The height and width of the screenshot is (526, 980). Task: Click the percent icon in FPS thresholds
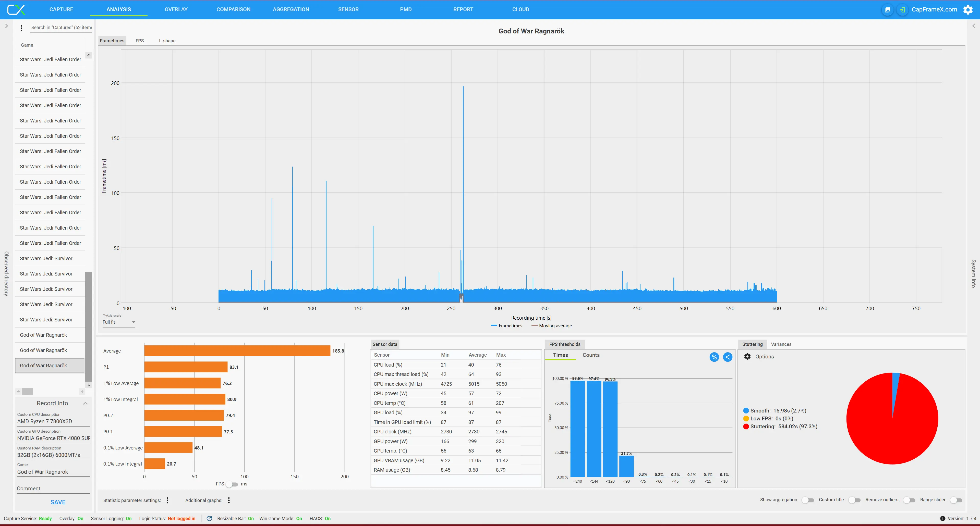click(x=714, y=357)
